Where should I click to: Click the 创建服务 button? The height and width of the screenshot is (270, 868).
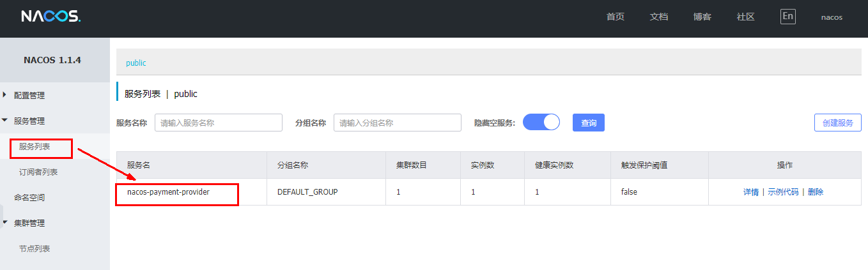click(838, 123)
